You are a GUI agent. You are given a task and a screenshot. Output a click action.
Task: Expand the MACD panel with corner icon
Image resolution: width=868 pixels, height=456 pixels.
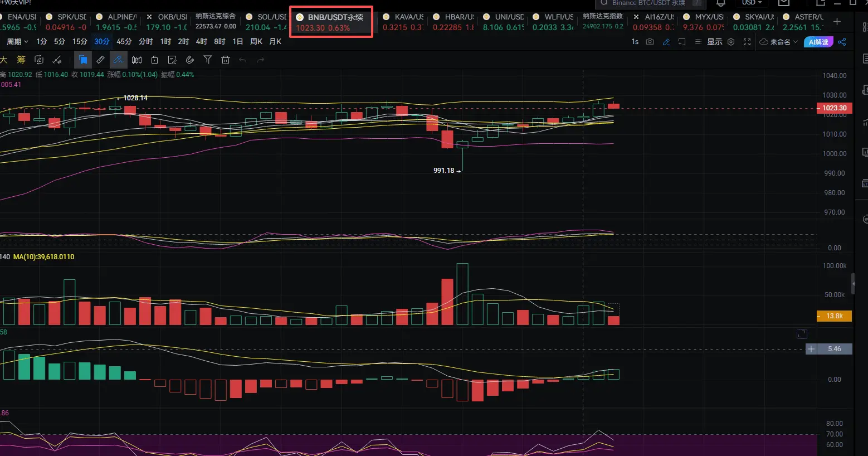click(x=802, y=334)
